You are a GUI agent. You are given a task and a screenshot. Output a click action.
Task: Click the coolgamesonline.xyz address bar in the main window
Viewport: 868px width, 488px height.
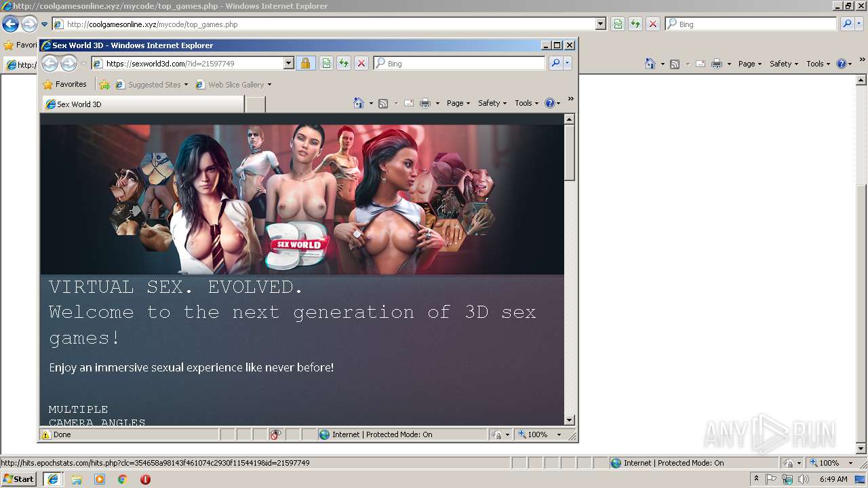coord(324,24)
